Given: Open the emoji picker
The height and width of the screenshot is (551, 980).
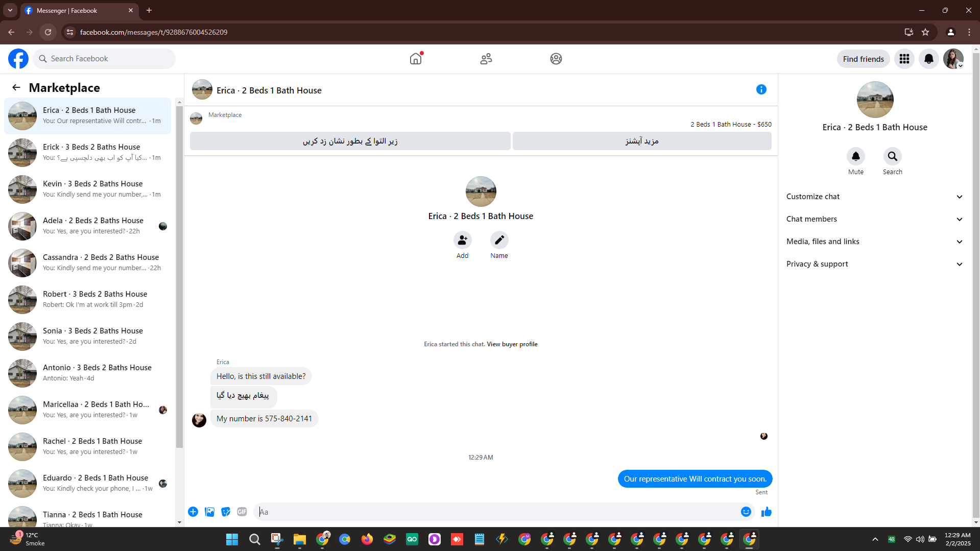Looking at the screenshot, I should [x=746, y=512].
